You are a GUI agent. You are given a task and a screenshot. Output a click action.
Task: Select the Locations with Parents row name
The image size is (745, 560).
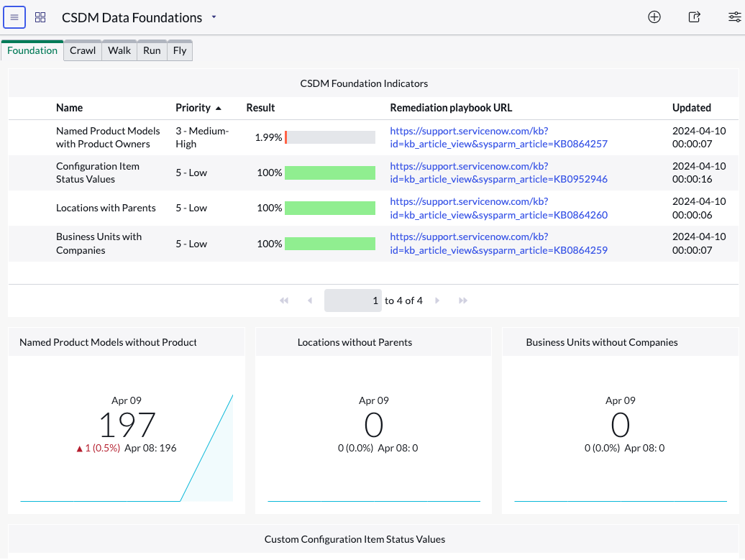point(106,208)
